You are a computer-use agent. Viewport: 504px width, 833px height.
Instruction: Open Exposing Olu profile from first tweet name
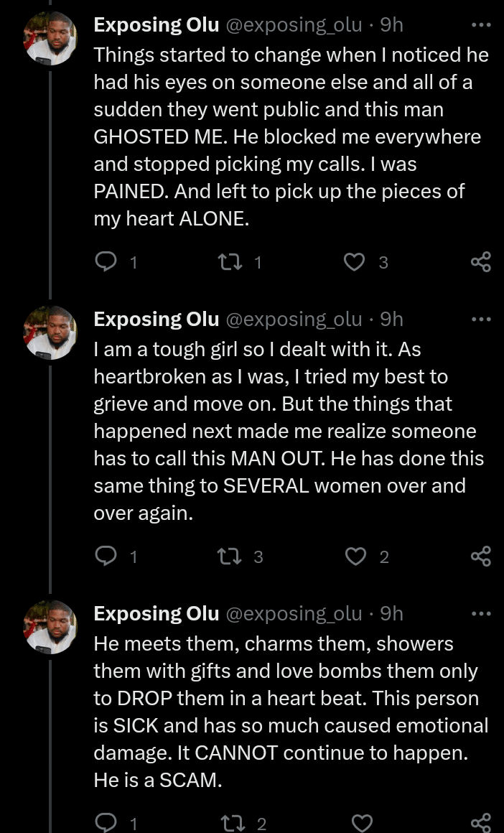tap(157, 25)
